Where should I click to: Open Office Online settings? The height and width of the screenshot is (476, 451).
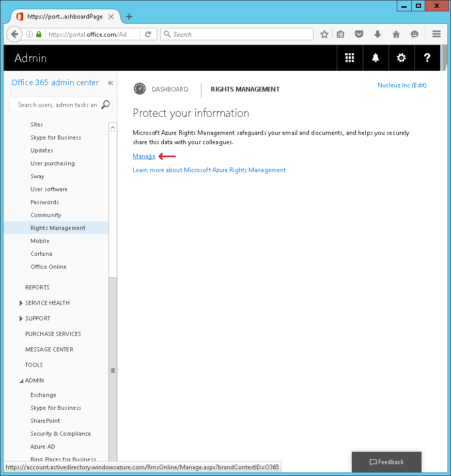(x=49, y=267)
